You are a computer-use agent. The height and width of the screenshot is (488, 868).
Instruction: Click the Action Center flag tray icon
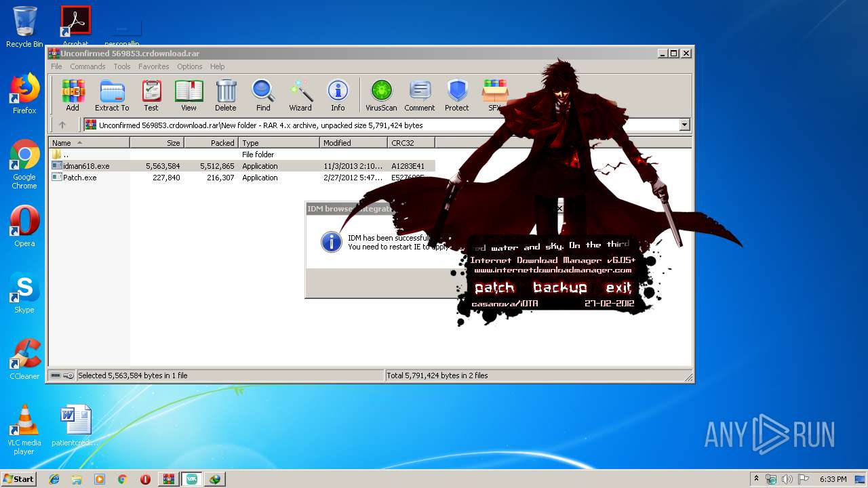803,479
